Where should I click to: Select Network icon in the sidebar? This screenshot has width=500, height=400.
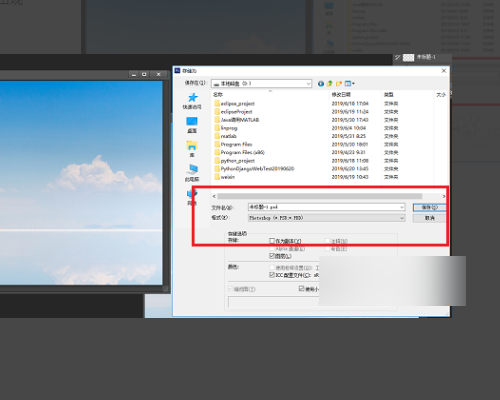[x=192, y=197]
